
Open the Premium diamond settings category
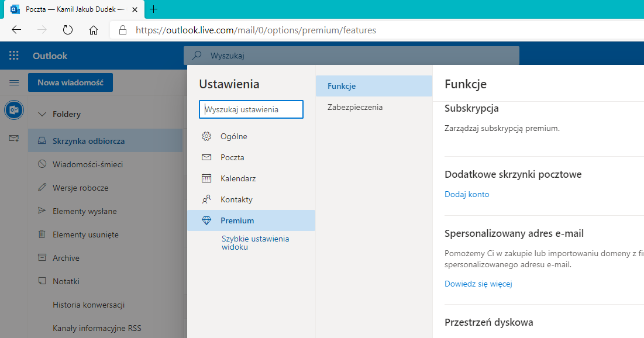tap(237, 220)
